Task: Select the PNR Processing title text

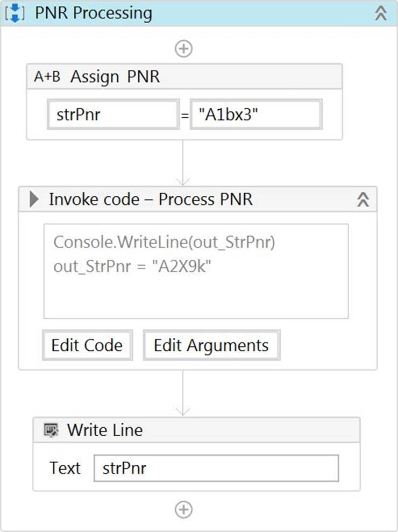Action: coord(94,14)
